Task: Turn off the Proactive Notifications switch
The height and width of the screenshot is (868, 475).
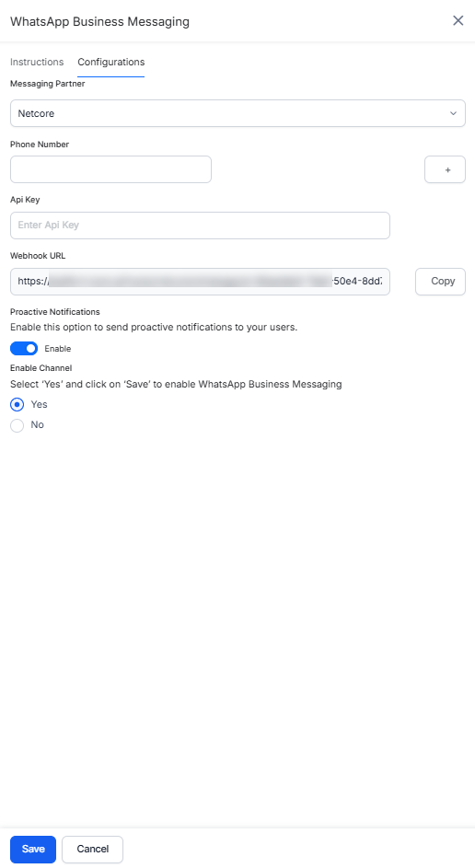Action: tap(24, 348)
